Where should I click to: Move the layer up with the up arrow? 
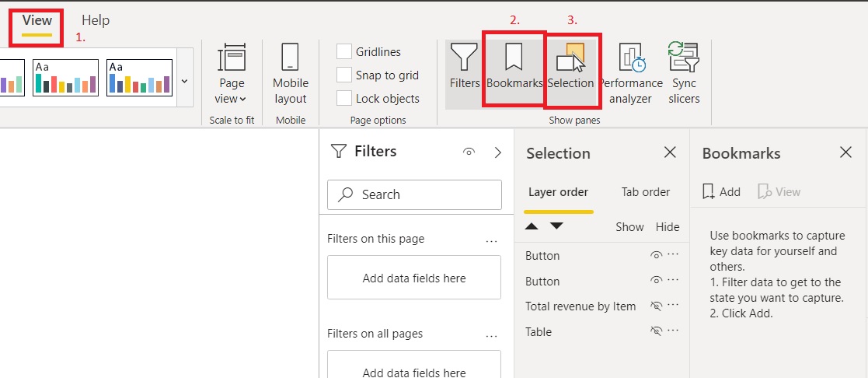coord(532,226)
